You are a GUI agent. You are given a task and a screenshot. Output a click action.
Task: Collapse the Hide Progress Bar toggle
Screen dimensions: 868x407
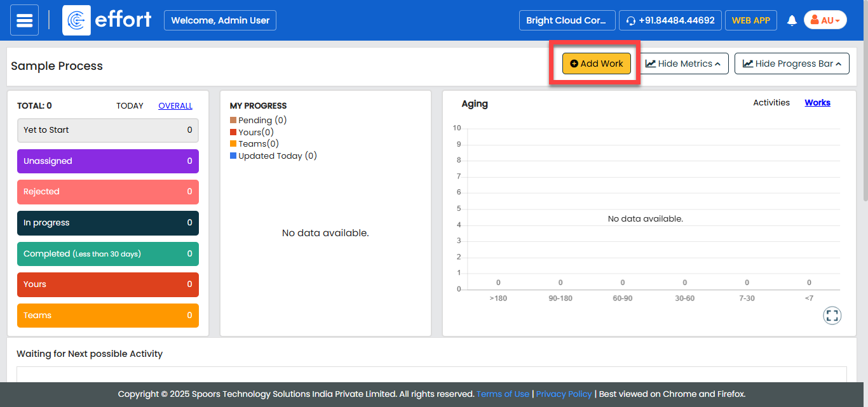[792, 63]
